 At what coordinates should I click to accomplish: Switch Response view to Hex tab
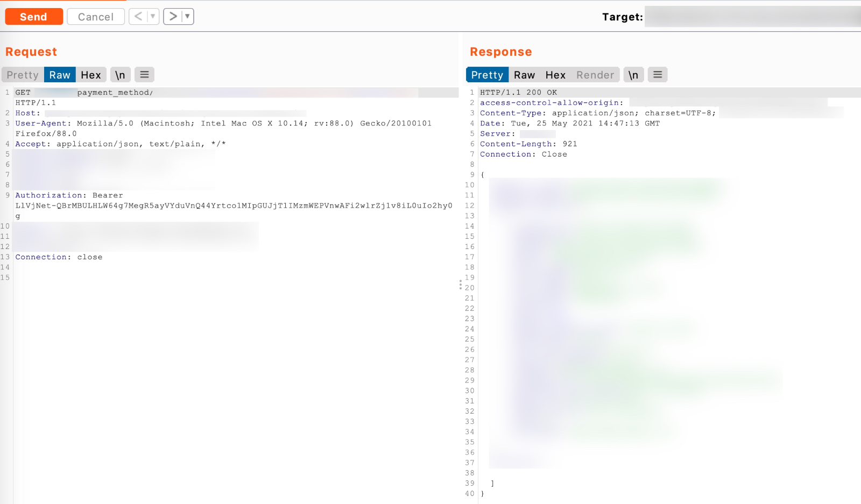pyautogui.click(x=555, y=75)
